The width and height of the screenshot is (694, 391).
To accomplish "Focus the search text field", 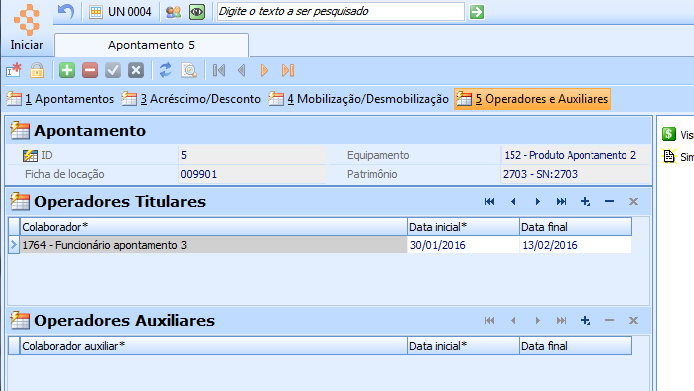I will [x=340, y=12].
